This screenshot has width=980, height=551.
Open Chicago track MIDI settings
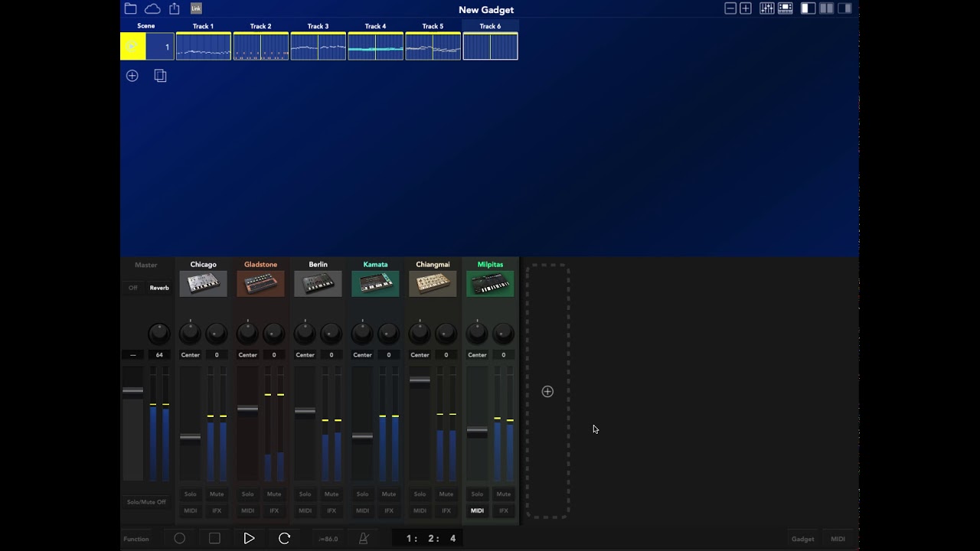(190, 510)
